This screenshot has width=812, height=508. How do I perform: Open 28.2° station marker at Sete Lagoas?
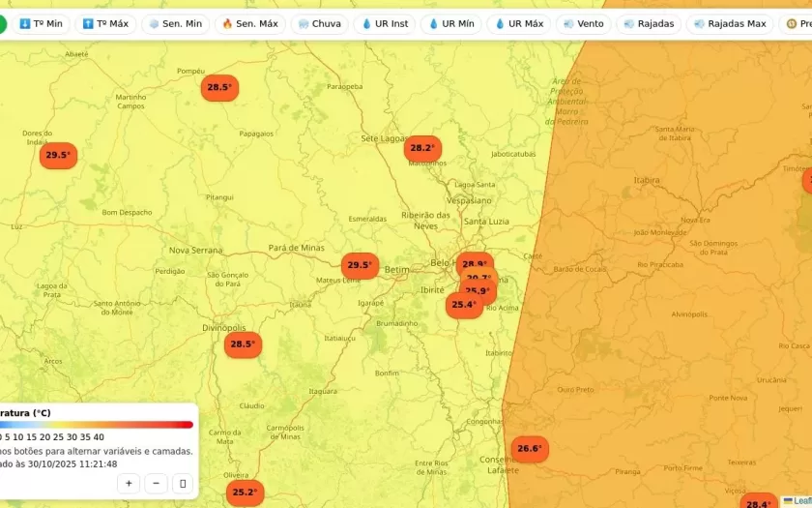[422, 148]
